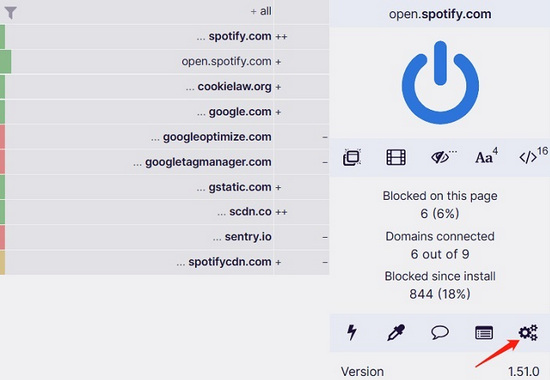Click the '6 (6%)' blocked value
Image resolution: width=550 pixels, height=380 pixels.
(x=440, y=213)
